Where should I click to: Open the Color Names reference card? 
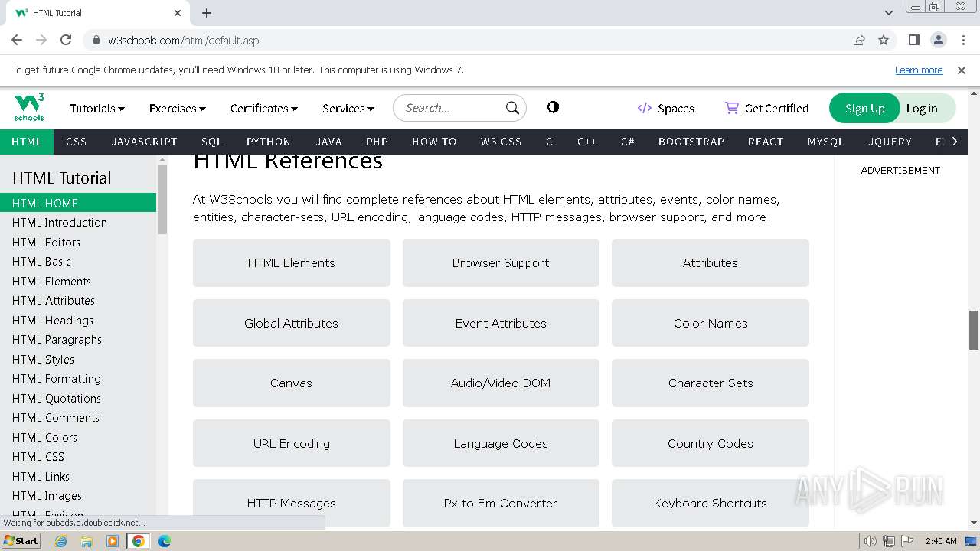pyautogui.click(x=710, y=323)
